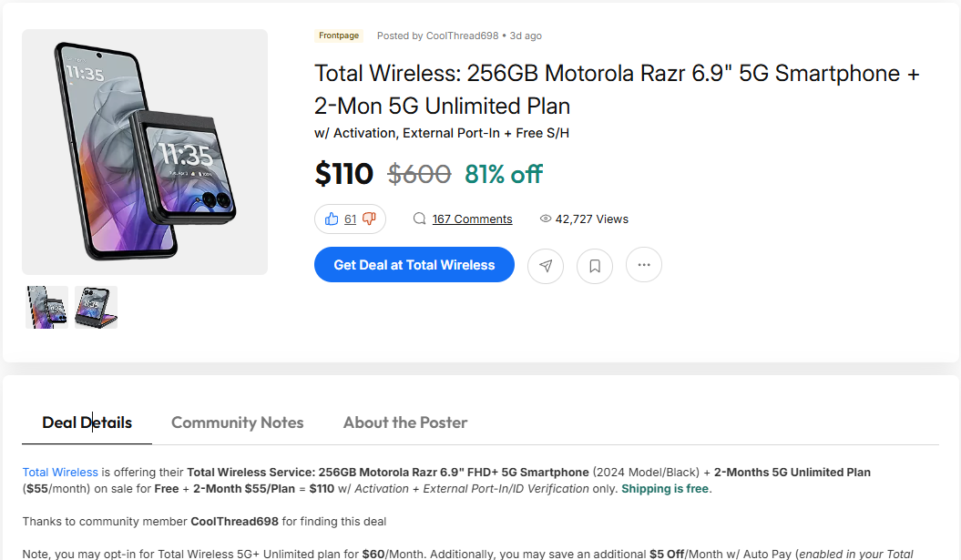This screenshot has width=961, height=560.
Task: Open the ellipsis more-options icon
Action: (x=644, y=265)
